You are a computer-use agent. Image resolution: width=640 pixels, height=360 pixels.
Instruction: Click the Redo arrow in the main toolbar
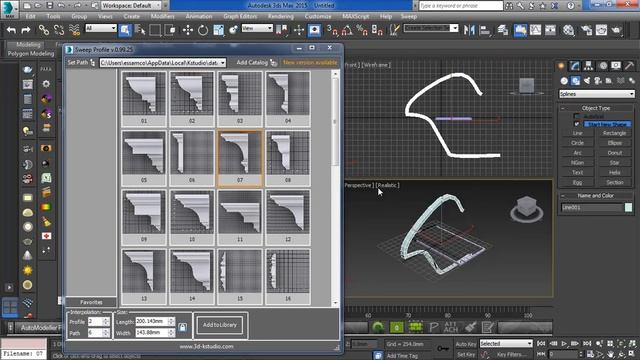[26, 30]
